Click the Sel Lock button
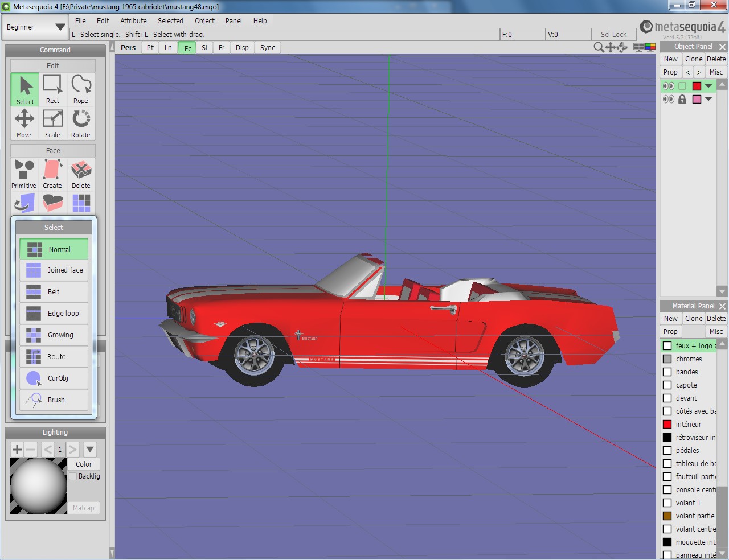The width and height of the screenshot is (729, 560). click(x=613, y=35)
